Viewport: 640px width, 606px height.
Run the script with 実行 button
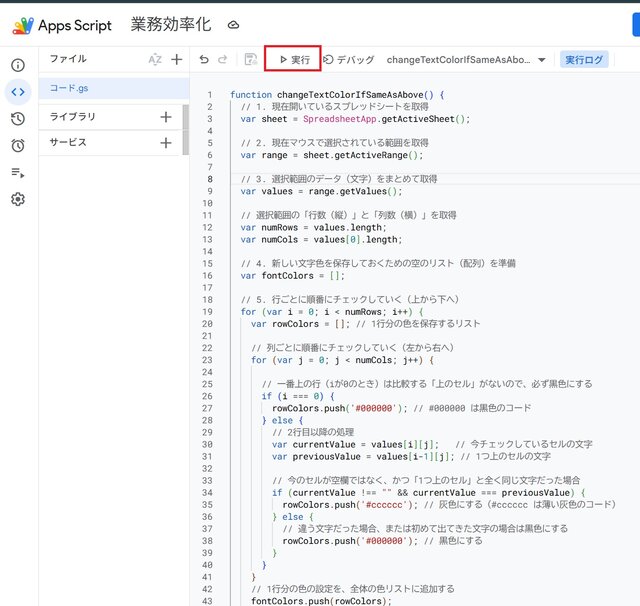point(293,60)
